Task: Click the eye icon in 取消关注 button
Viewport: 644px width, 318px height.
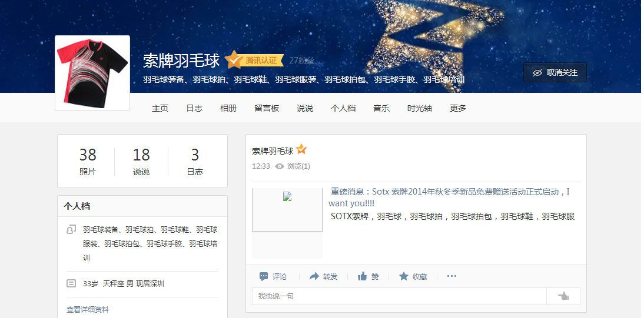Action: pos(537,73)
